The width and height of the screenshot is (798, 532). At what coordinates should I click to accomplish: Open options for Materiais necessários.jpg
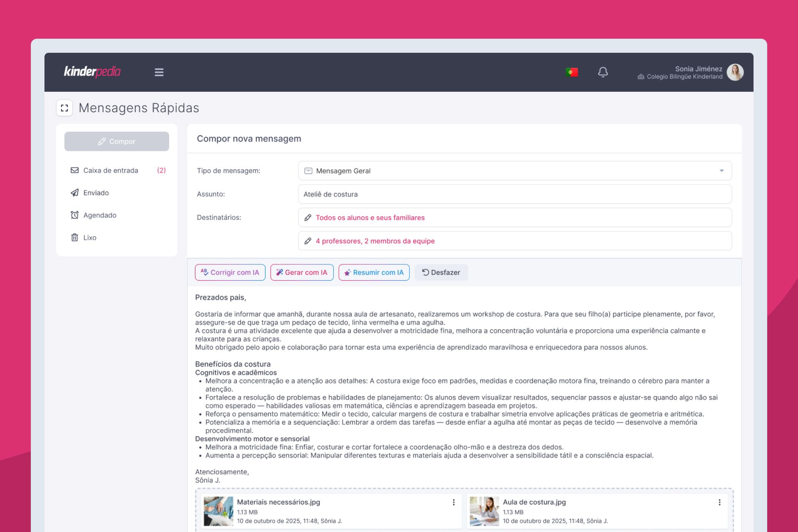pos(453,502)
